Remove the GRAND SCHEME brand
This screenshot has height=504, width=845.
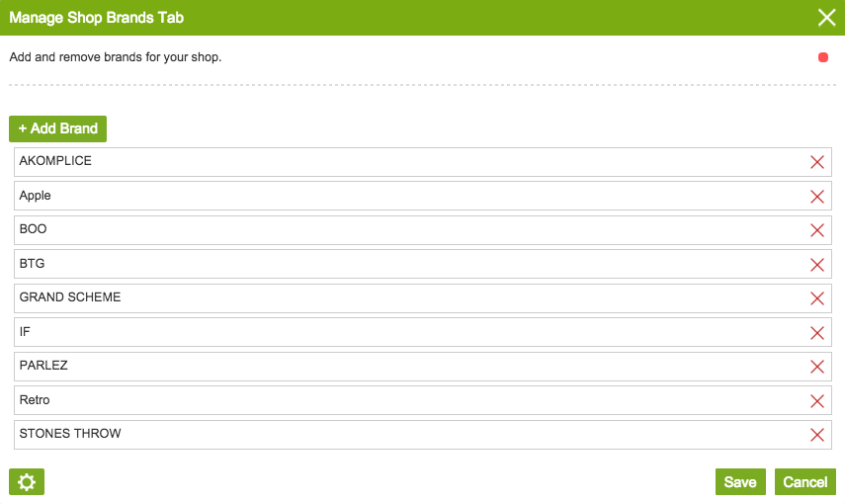point(817,298)
